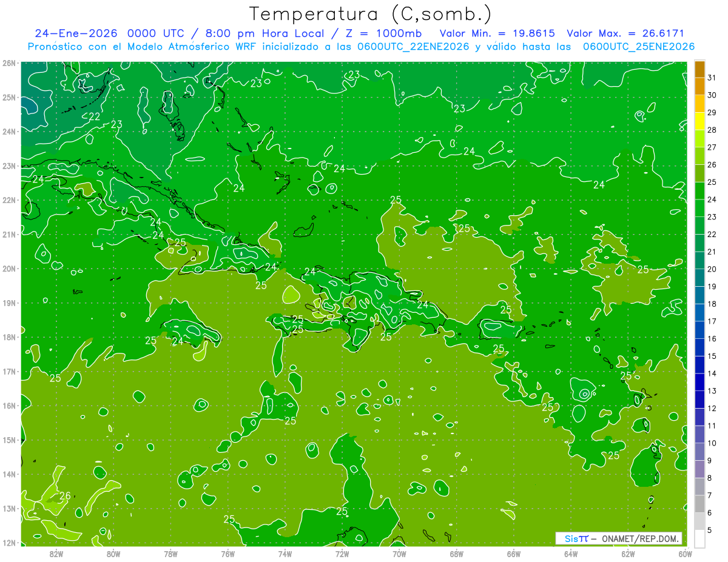Click the "72W" longitude axis label
Screen dimensions: 728x562
342,553
